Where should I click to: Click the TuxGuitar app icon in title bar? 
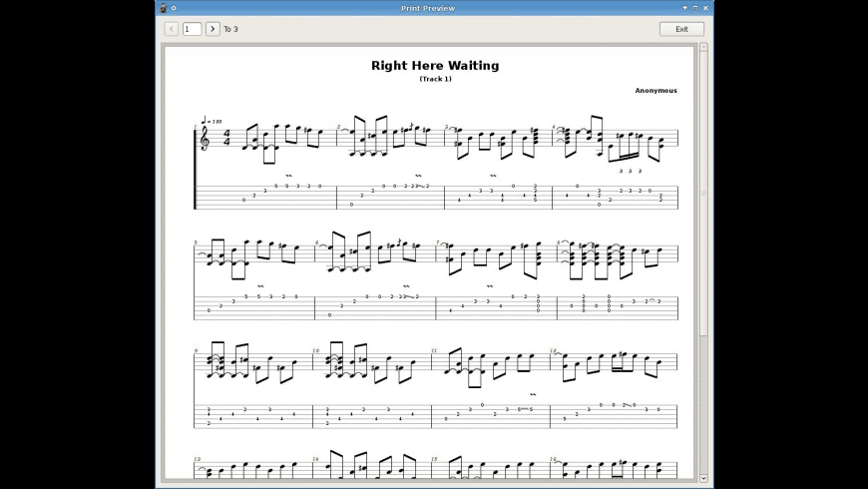pyautogui.click(x=163, y=8)
